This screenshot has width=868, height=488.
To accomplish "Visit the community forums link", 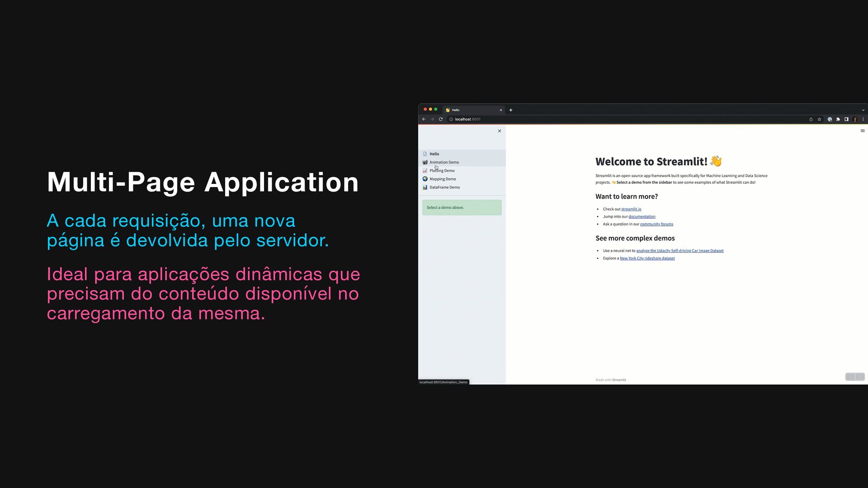I will 656,224.
